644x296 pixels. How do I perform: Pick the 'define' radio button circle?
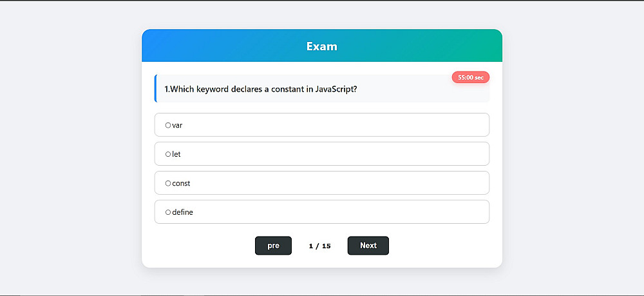click(168, 212)
